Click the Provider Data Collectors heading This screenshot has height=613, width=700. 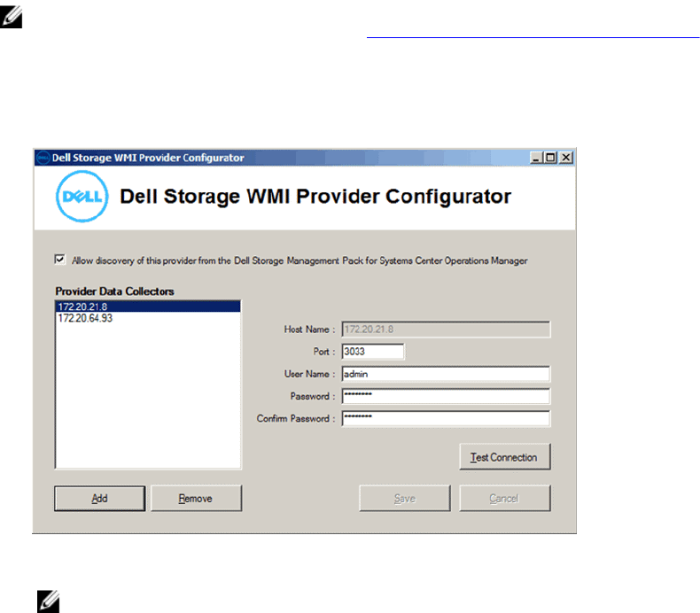(114, 291)
